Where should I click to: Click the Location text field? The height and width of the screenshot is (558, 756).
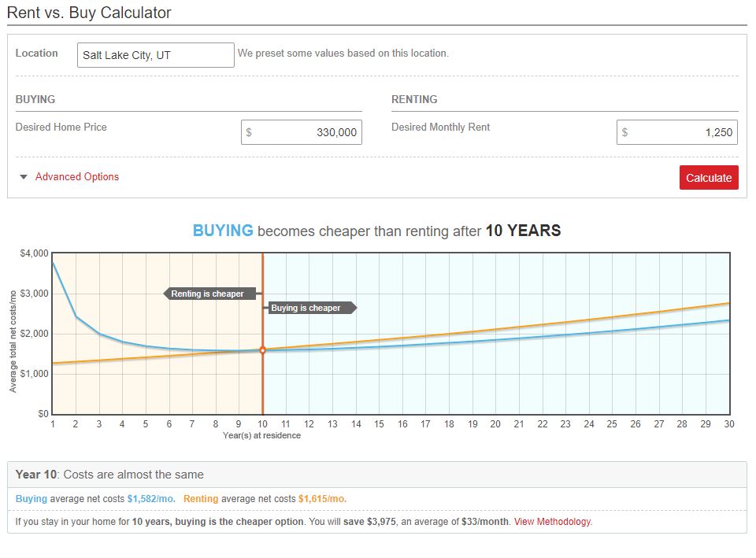(155, 55)
